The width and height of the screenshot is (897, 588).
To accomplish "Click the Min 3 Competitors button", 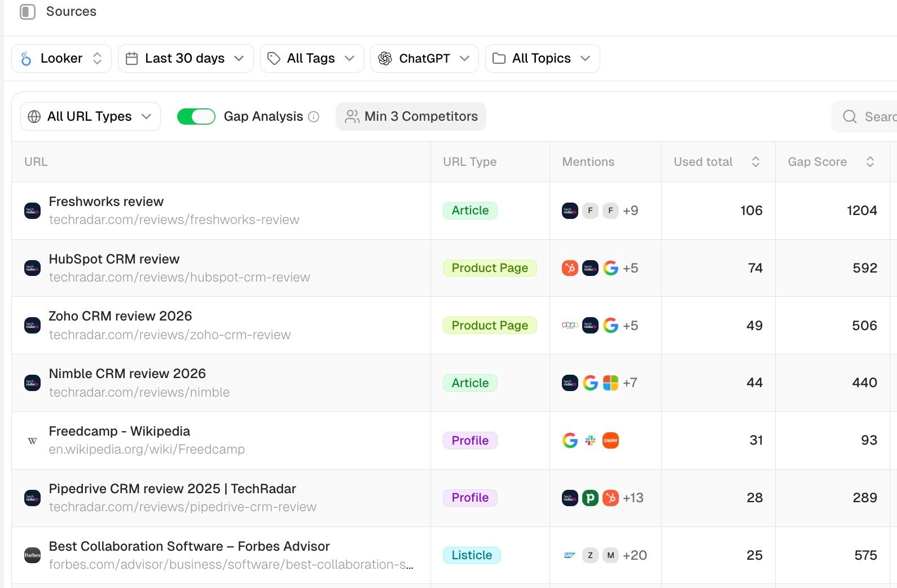I will pos(411,116).
